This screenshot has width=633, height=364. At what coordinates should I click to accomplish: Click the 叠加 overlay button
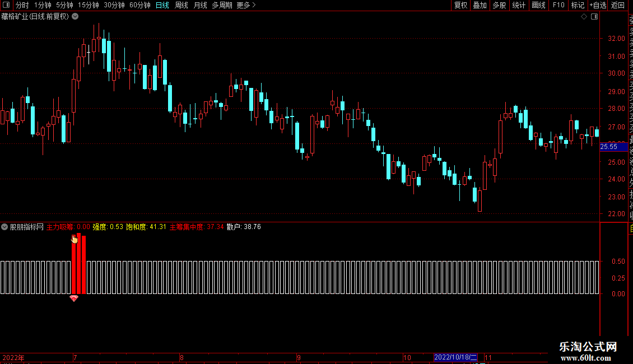(x=480, y=5)
